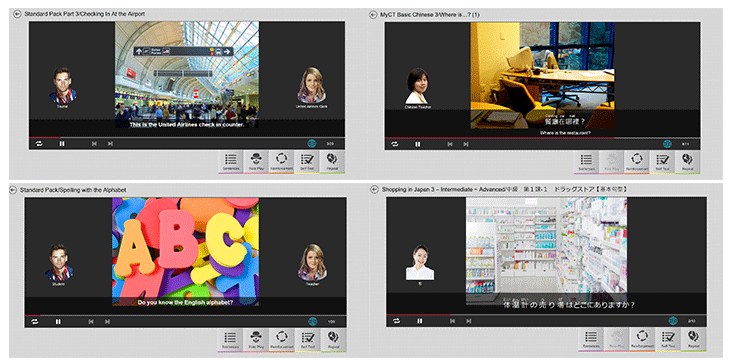Pause the Alphabet spelling lesson playback
737x360 pixels.
58,321
